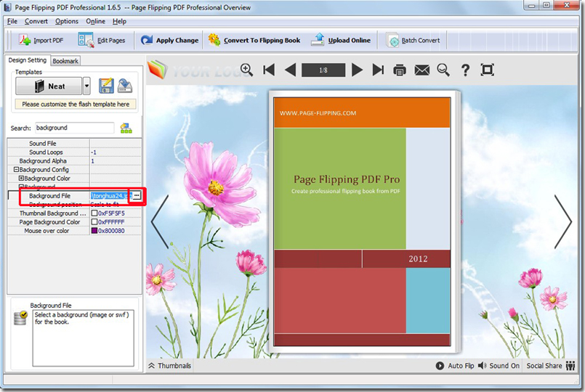This screenshot has height=392, width=585.
Task: Collapse the Background Config node
Action: (x=16, y=170)
